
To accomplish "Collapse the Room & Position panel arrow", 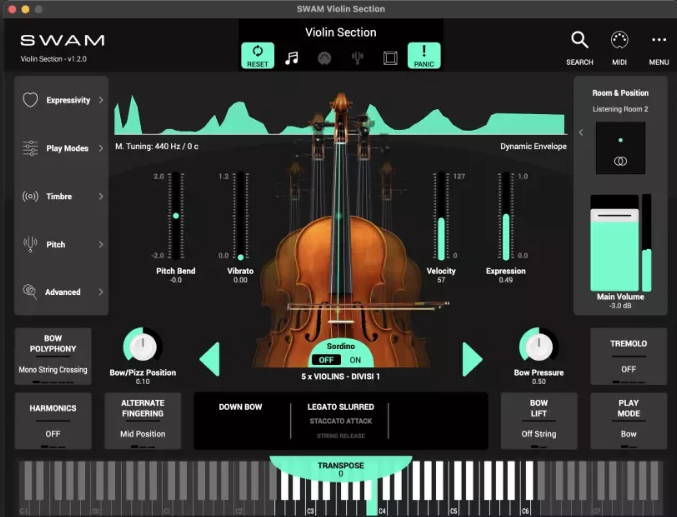I will [581, 133].
